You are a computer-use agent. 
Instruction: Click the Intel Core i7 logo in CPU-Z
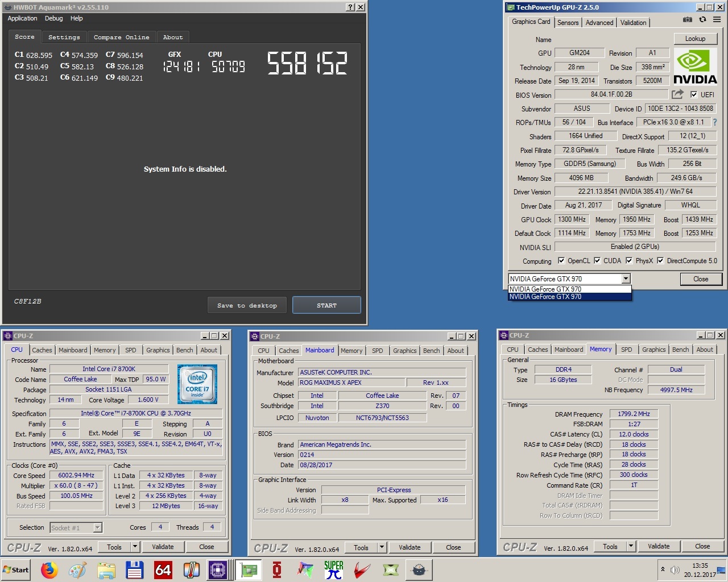[x=197, y=385]
